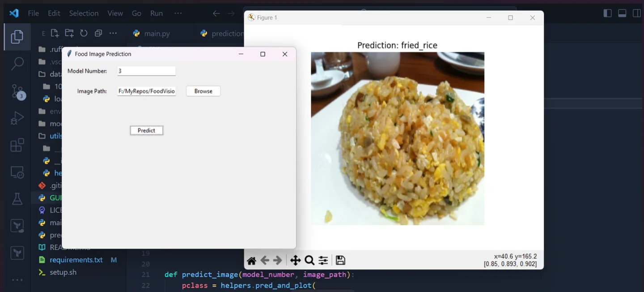Open setup.sh in Explorer

tap(63, 272)
